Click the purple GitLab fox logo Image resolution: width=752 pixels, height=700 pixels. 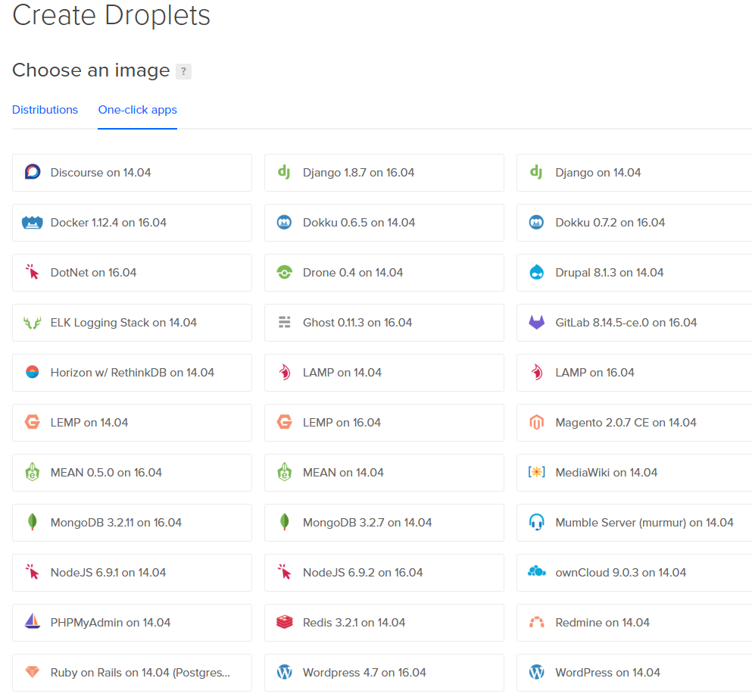537,322
